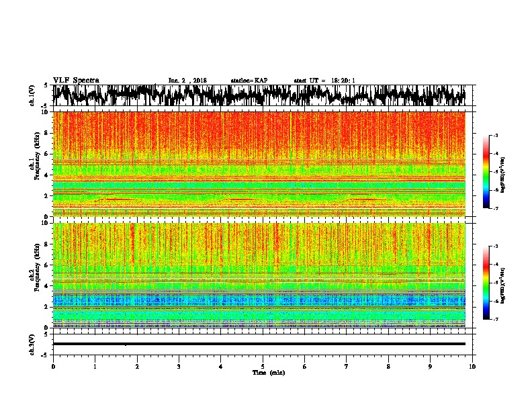
Task: Click the "Time (min)" axis label
Action: (269, 373)
